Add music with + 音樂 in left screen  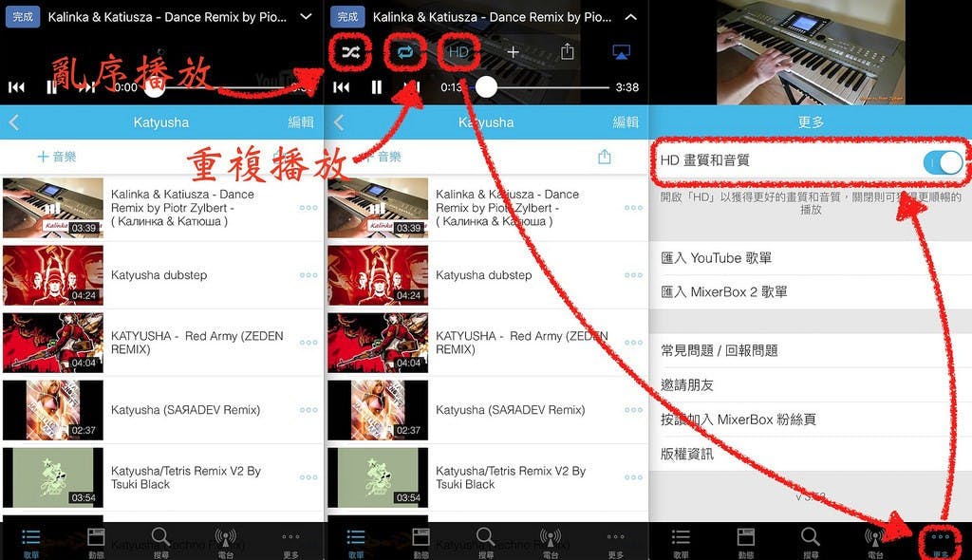point(56,157)
